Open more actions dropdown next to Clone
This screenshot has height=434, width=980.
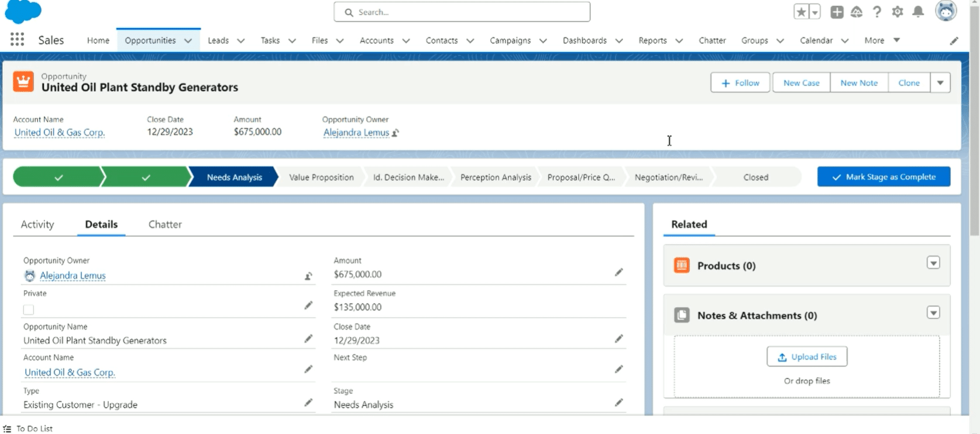pos(940,82)
